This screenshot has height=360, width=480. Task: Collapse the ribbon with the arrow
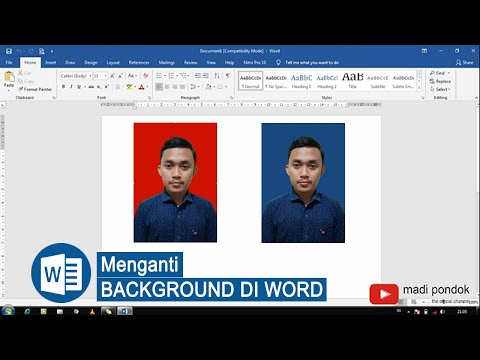click(476, 98)
